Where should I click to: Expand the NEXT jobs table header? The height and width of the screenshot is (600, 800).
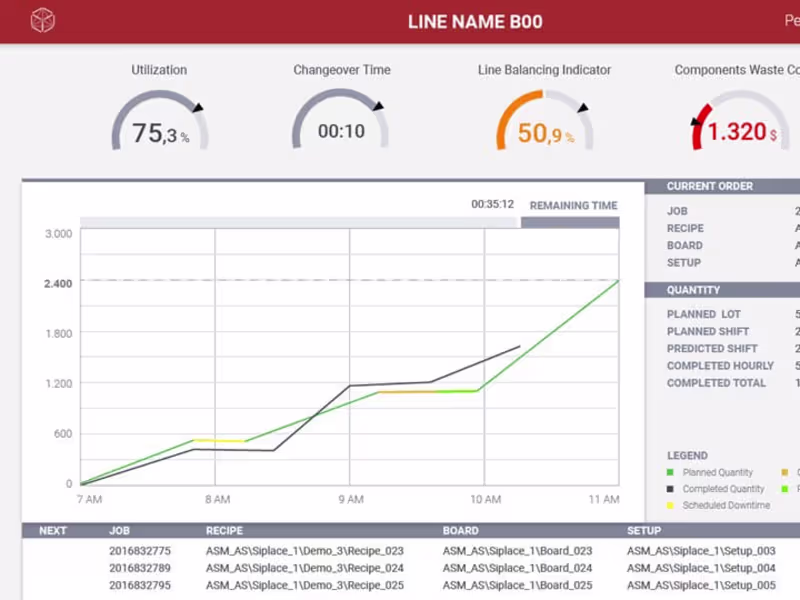click(52, 531)
